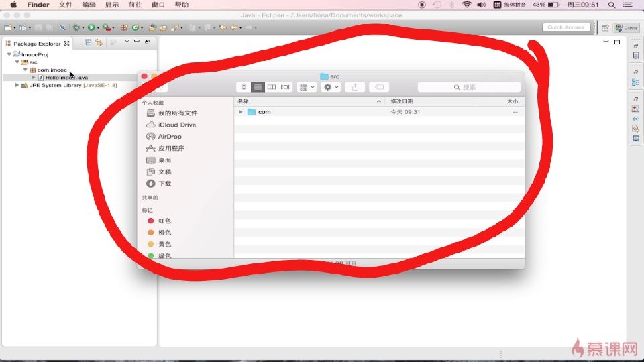This screenshot has width=644, height=362.
Task: Click the Last Edit Location arrow icon
Action: tap(223, 27)
